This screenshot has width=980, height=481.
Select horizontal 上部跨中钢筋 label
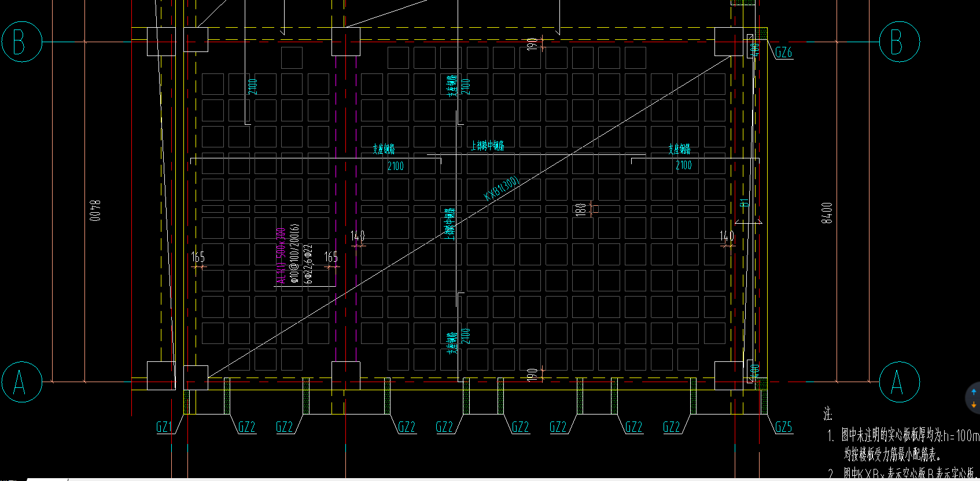[488, 146]
